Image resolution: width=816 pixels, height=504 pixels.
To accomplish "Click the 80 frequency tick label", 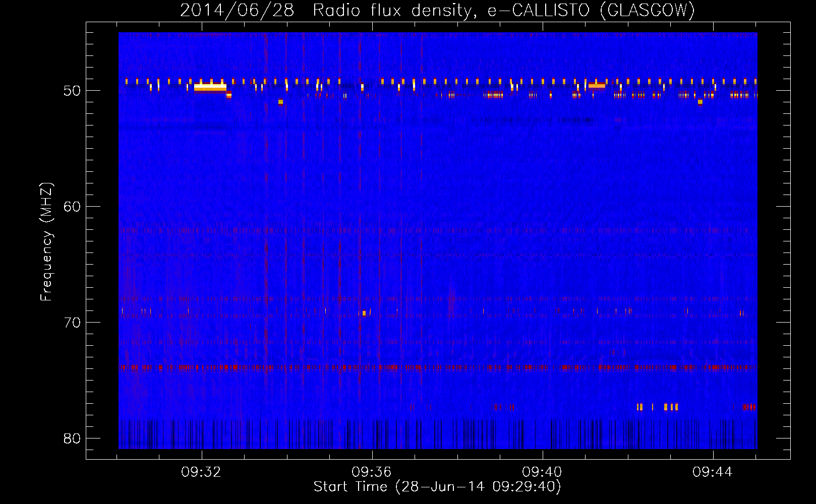I will pyautogui.click(x=72, y=438).
